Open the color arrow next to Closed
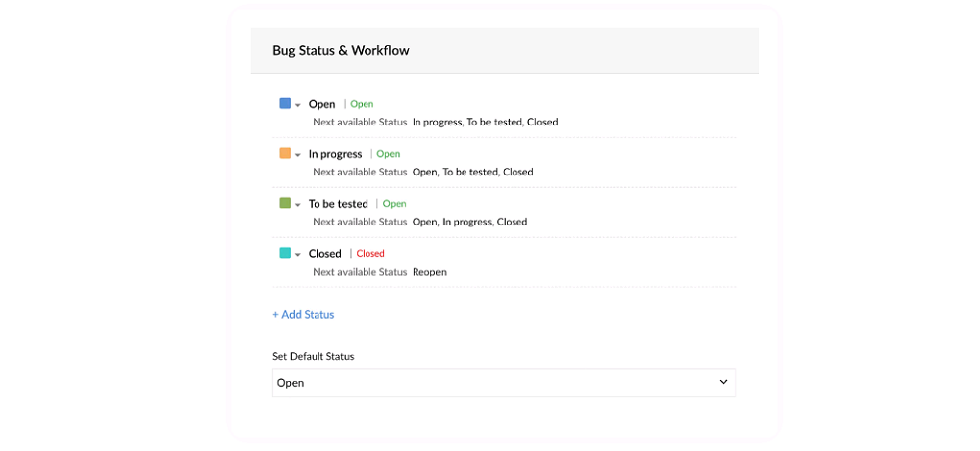 [298, 255]
